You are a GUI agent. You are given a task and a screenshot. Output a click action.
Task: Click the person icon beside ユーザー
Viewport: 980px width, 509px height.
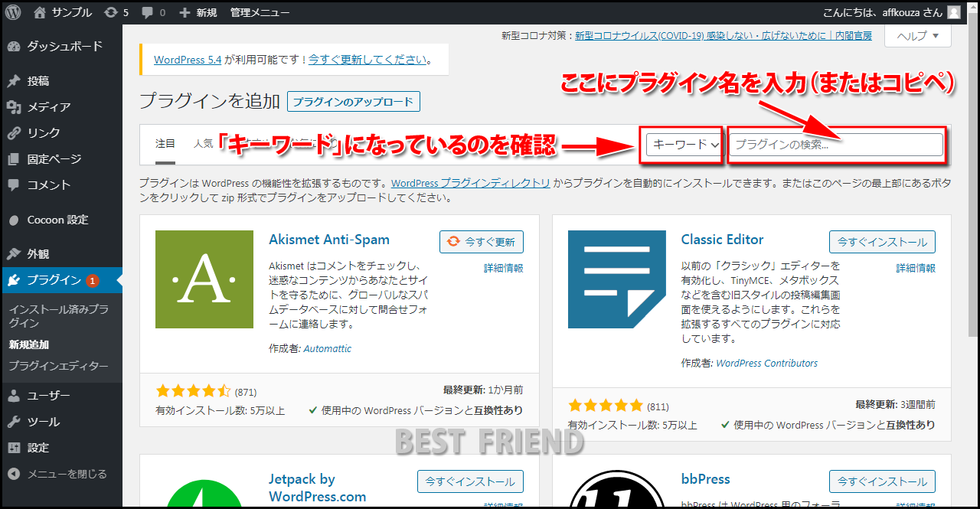click(14, 396)
